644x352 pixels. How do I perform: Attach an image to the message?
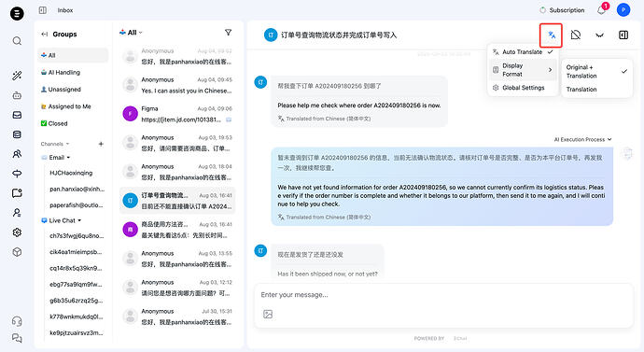pyautogui.click(x=268, y=315)
